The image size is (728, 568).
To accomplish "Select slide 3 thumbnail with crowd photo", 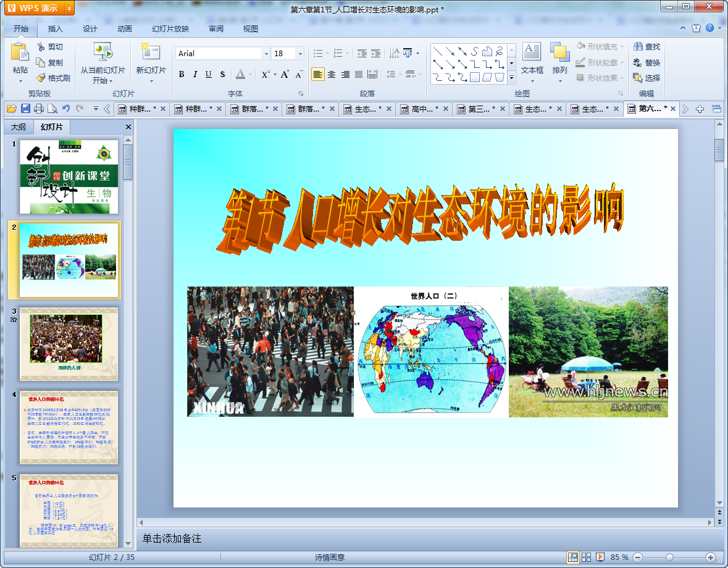I will pyautogui.click(x=69, y=344).
